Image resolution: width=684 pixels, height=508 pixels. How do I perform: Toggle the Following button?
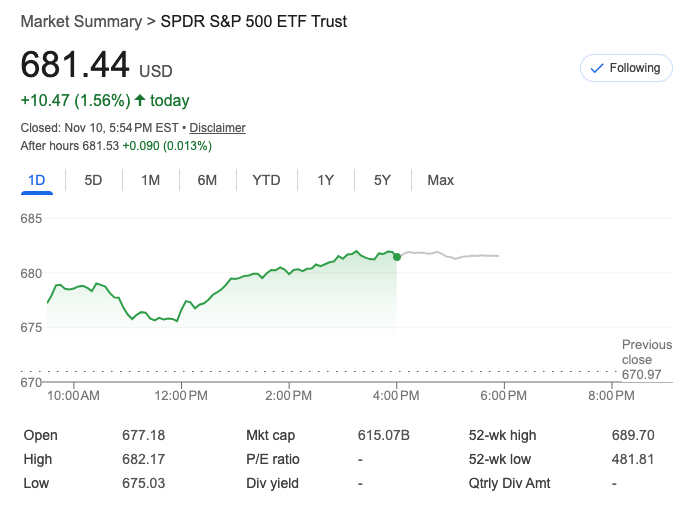pyautogui.click(x=626, y=68)
